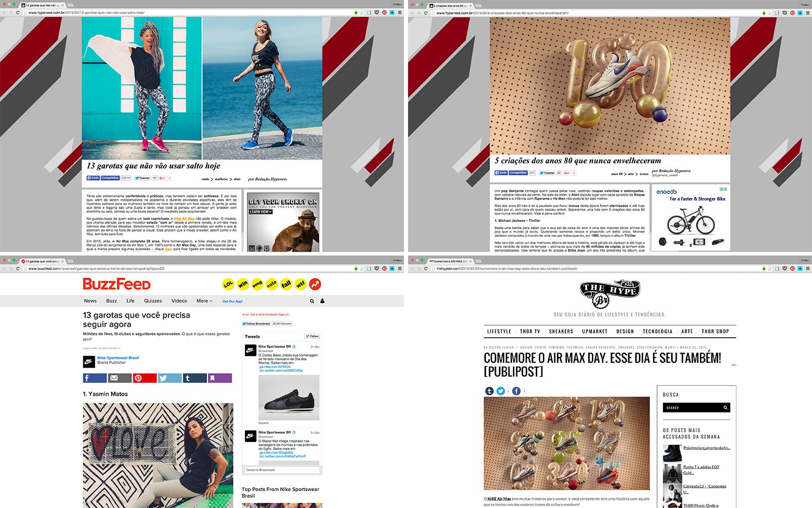812x508 pixels.
Task: Click The Hype BR ribbon logo
Action: 610,294
